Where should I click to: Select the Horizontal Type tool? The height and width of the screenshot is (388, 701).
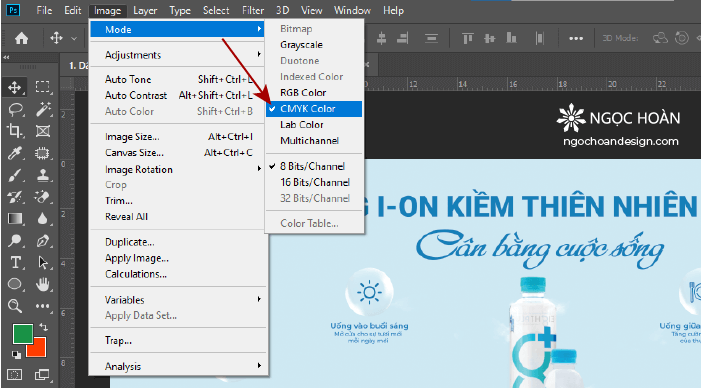point(15,262)
